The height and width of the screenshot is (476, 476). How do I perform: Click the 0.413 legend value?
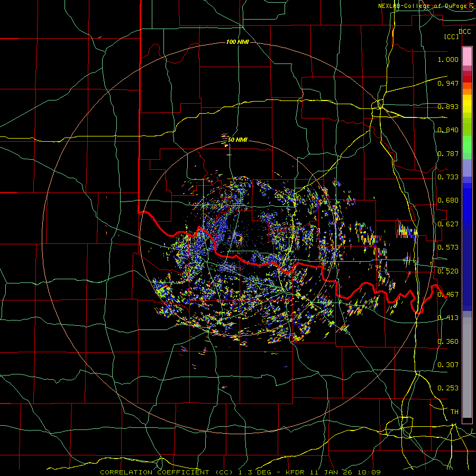[448, 318]
